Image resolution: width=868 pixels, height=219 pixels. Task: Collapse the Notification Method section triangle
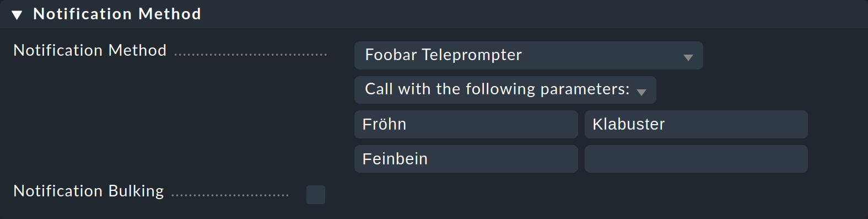click(17, 15)
